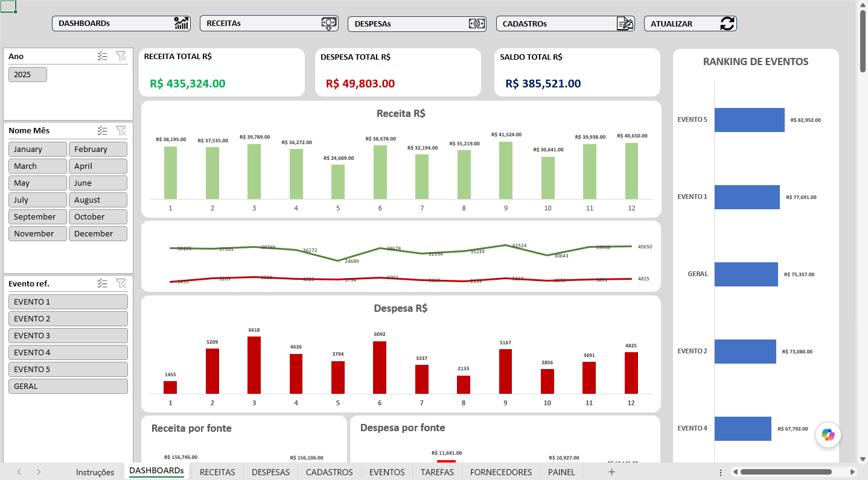Select October in the Nome Mês slicer
This screenshot has width=868, height=480.
[x=98, y=216]
